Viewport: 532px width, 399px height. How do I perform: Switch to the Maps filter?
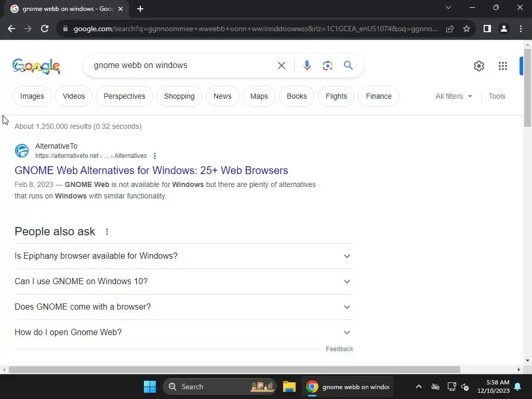coord(259,96)
